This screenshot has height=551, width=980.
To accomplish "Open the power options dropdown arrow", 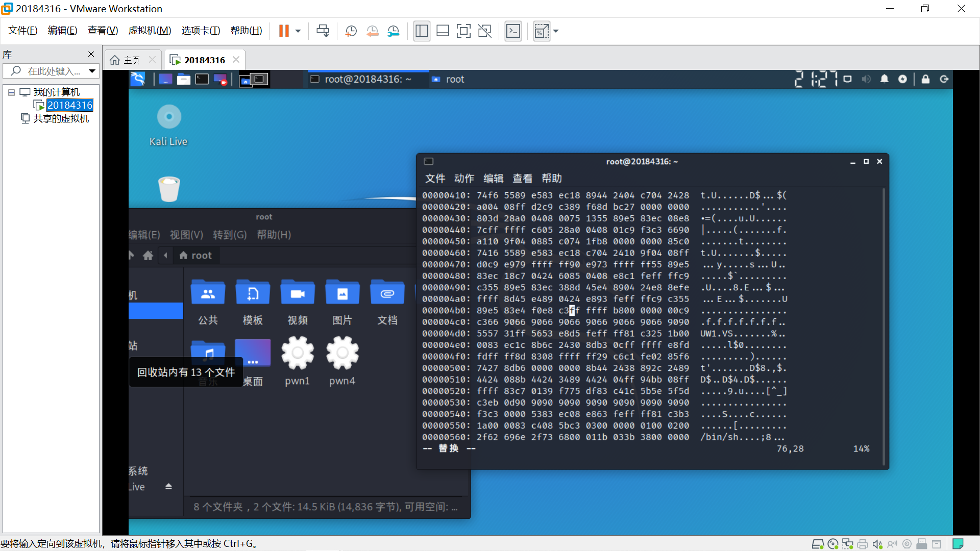I will pos(298,31).
